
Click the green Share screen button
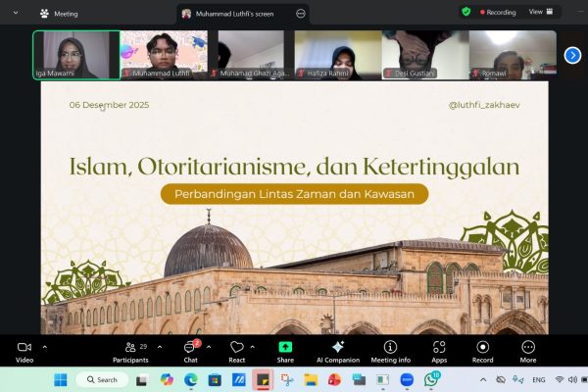pyautogui.click(x=285, y=351)
